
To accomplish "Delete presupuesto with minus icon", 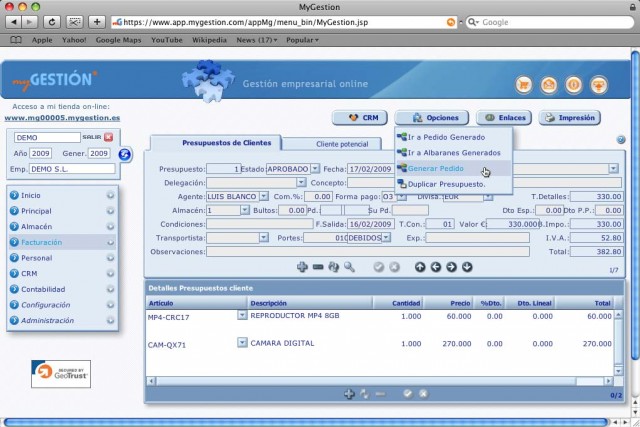I will click(x=318, y=267).
